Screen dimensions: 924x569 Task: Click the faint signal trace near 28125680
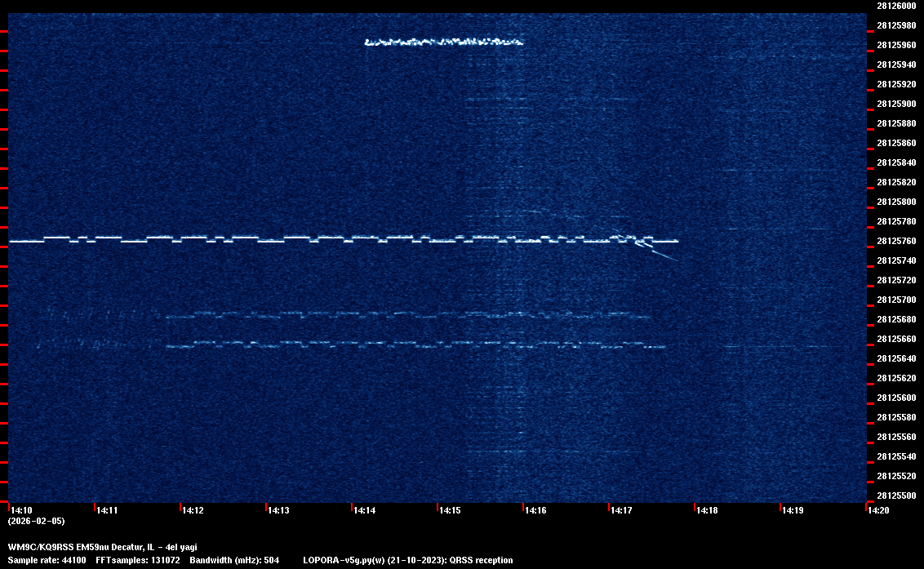tap(408, 315)
